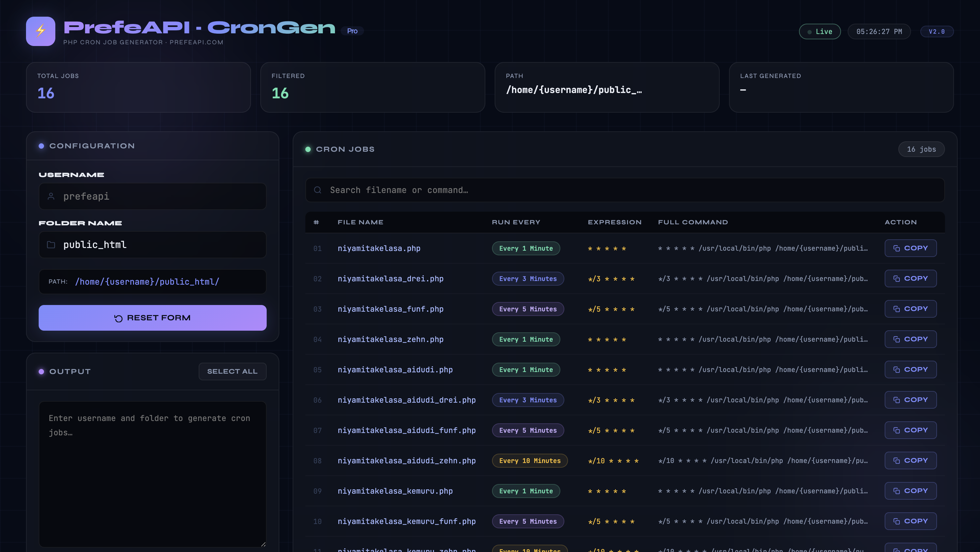Viewport: 980px width, 552px height.
Task: Click copy icon for niyamitakelasa.php row
Action: pos(896,248)
